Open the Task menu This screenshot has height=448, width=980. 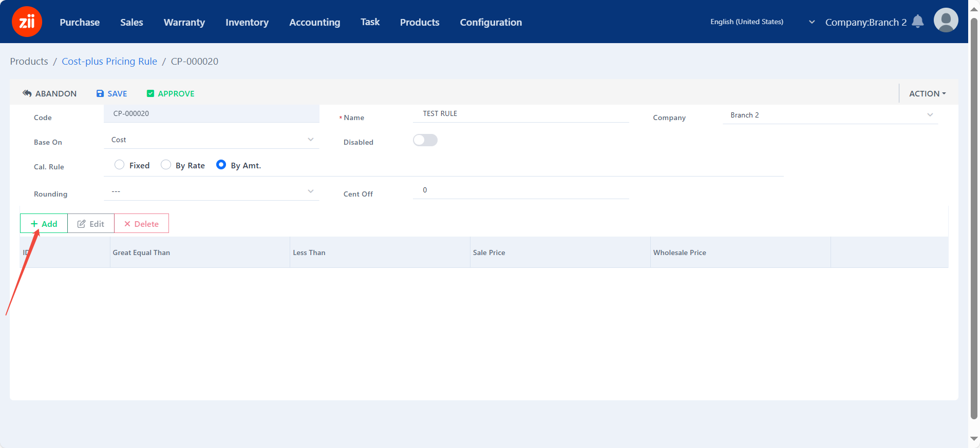point(370,22)
